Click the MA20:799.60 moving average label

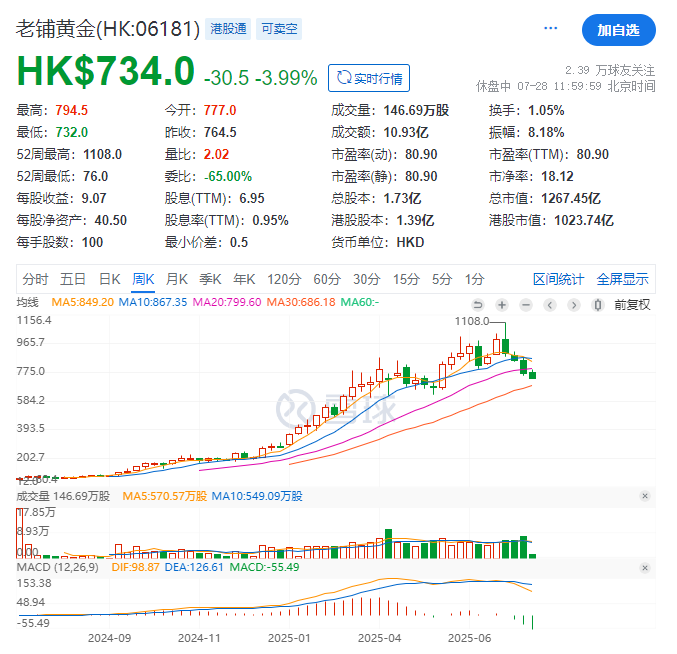point(227,302)
